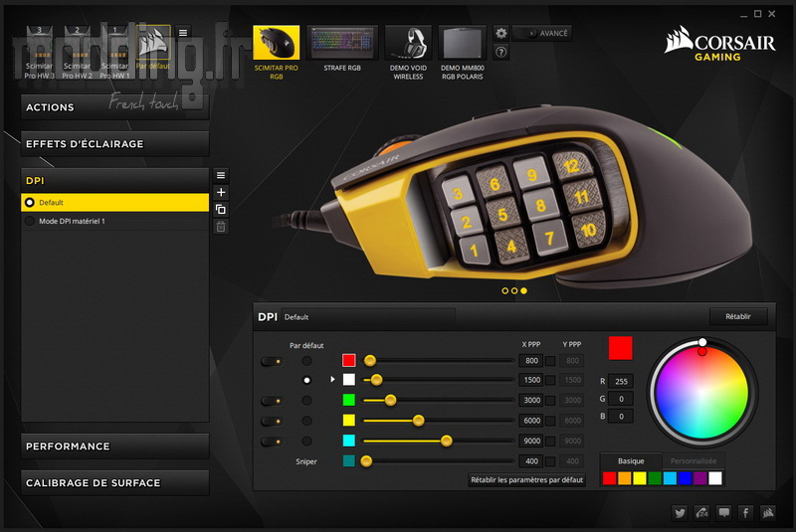
Task: Expand the Actions section
Action: [x=114, y=107]
